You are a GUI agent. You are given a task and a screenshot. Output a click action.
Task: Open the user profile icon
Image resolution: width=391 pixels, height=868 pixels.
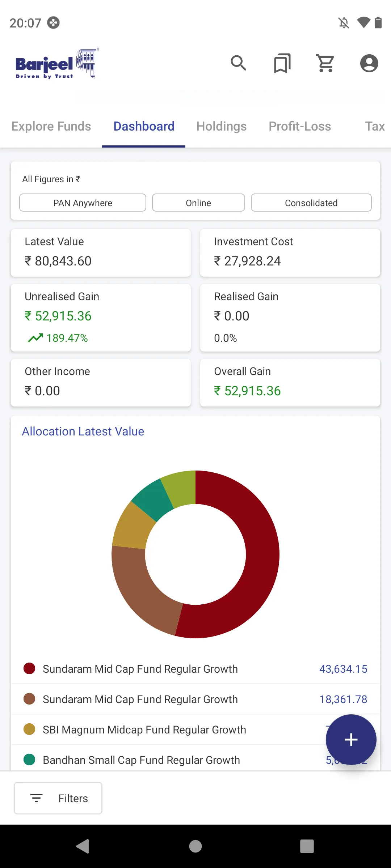pyautogui.click(x=369, y=63)
